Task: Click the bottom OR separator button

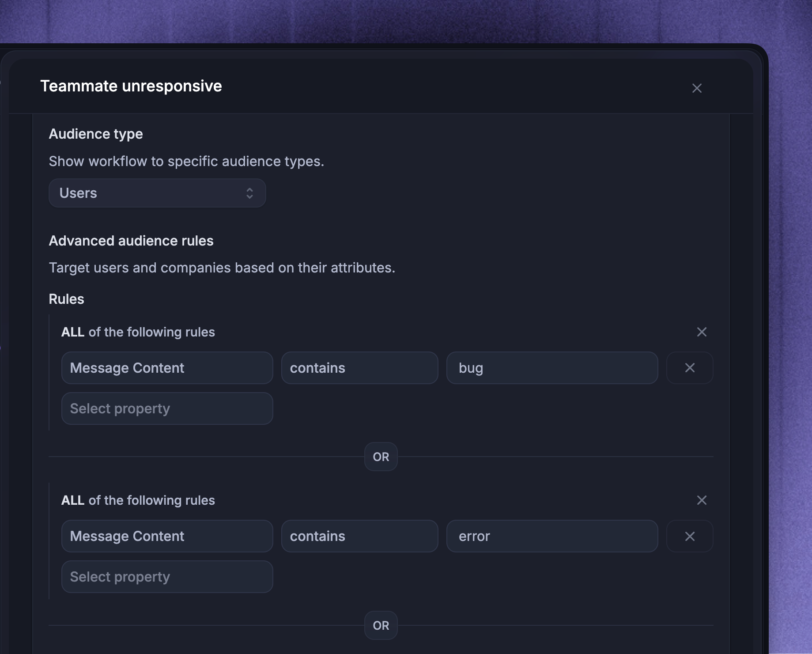Action: (x=381, y=625)
